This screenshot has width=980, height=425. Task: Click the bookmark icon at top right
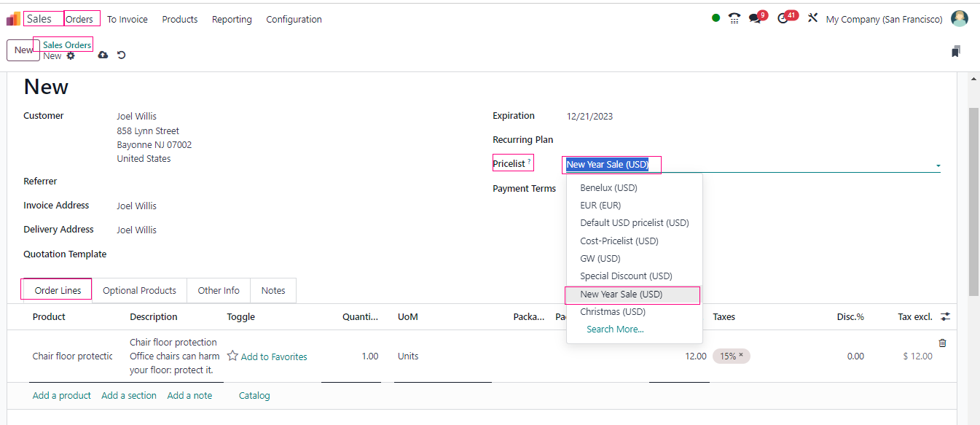955,51
